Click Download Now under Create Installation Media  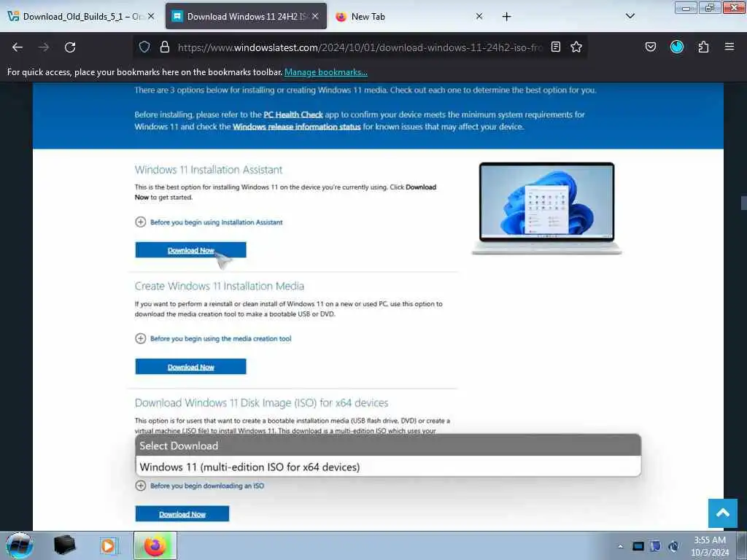click(190, 367)
